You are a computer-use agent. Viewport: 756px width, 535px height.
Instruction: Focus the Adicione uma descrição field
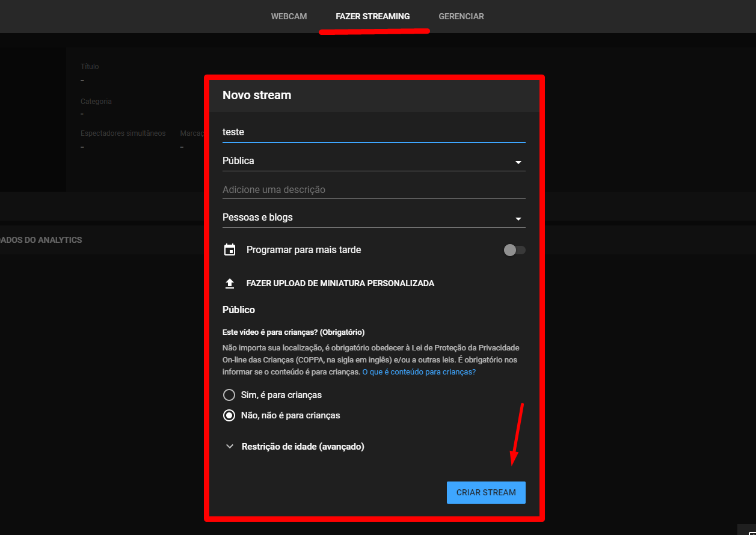pos(373,190)
